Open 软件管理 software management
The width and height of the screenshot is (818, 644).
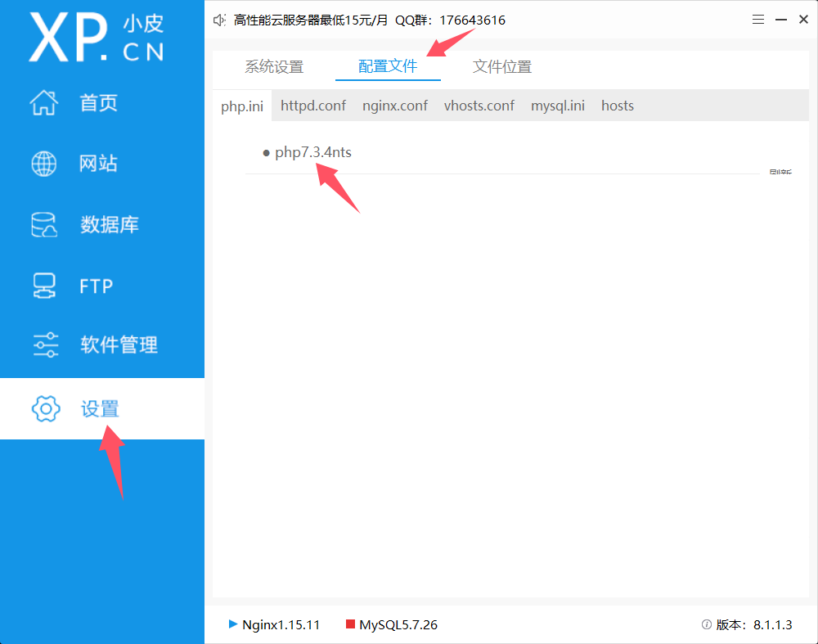[x=119, y=345]
